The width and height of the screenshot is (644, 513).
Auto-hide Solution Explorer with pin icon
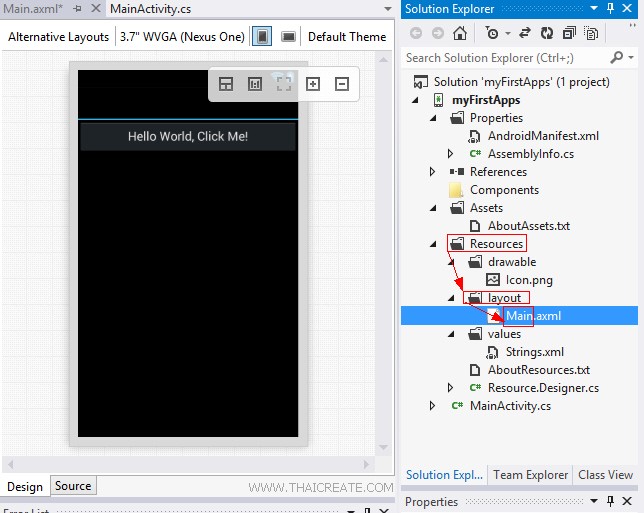coord(611,8)
